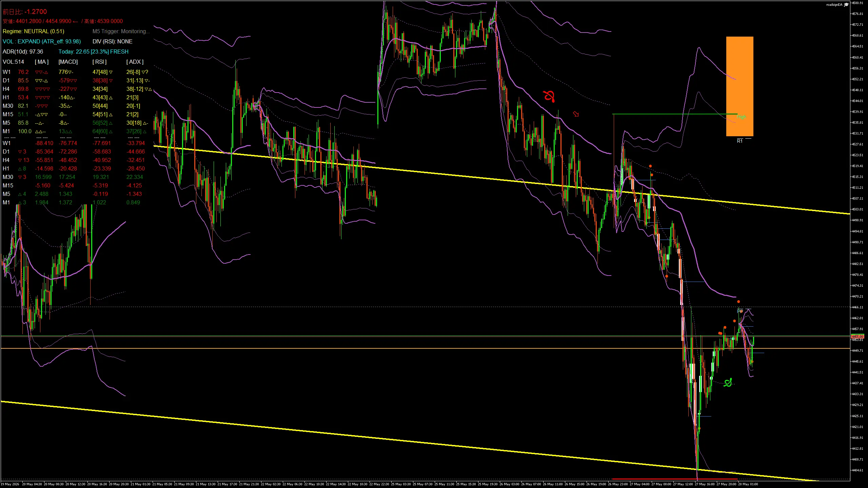The image size is (868, 488).
Task: Click the [ MA ] column header
Action: tap(42, 62)
